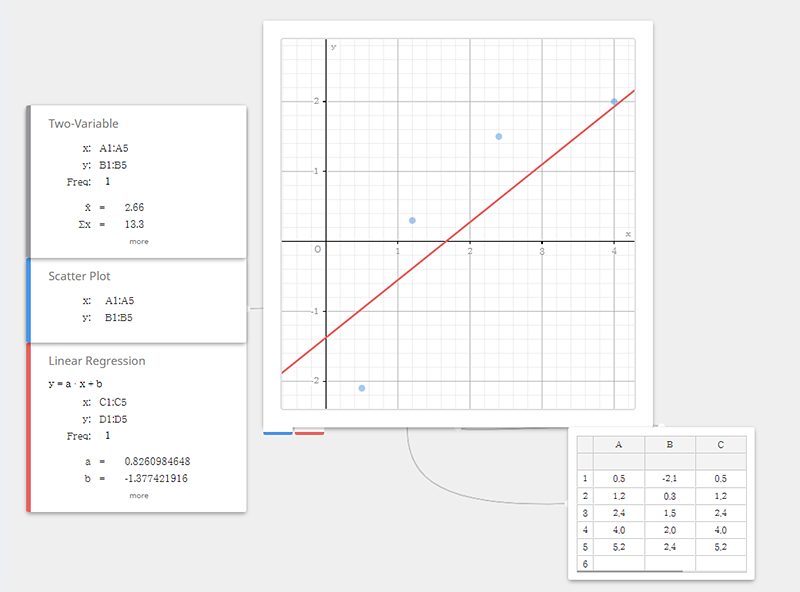Click cell B1 containing -2.1

[670, 479]
